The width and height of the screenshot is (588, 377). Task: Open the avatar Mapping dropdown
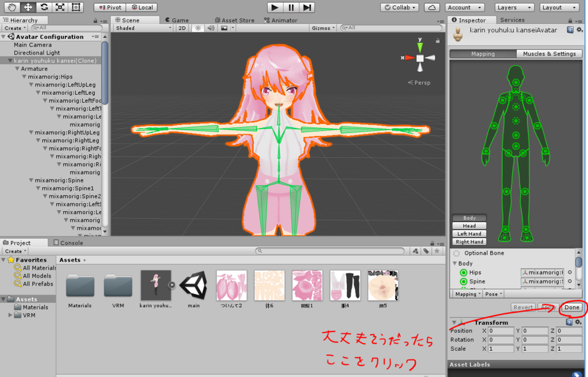(467, 294)
